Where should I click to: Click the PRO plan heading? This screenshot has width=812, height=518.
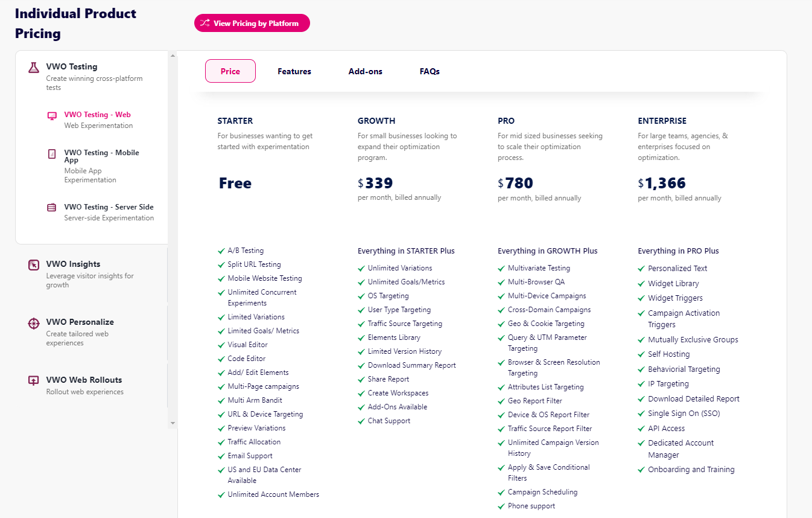point(506,121)
